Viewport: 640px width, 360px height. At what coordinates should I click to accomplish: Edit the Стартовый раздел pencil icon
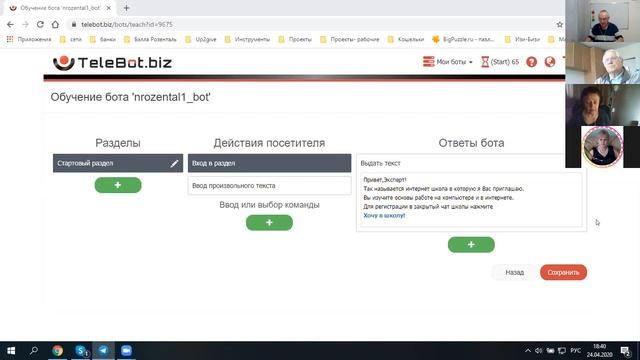[174, 163]
